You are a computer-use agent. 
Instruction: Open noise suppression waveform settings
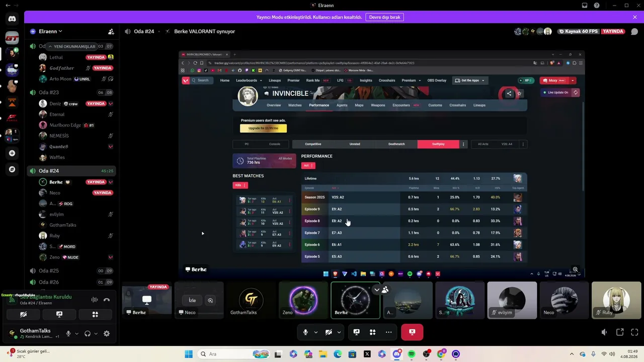tap(94, 300)
